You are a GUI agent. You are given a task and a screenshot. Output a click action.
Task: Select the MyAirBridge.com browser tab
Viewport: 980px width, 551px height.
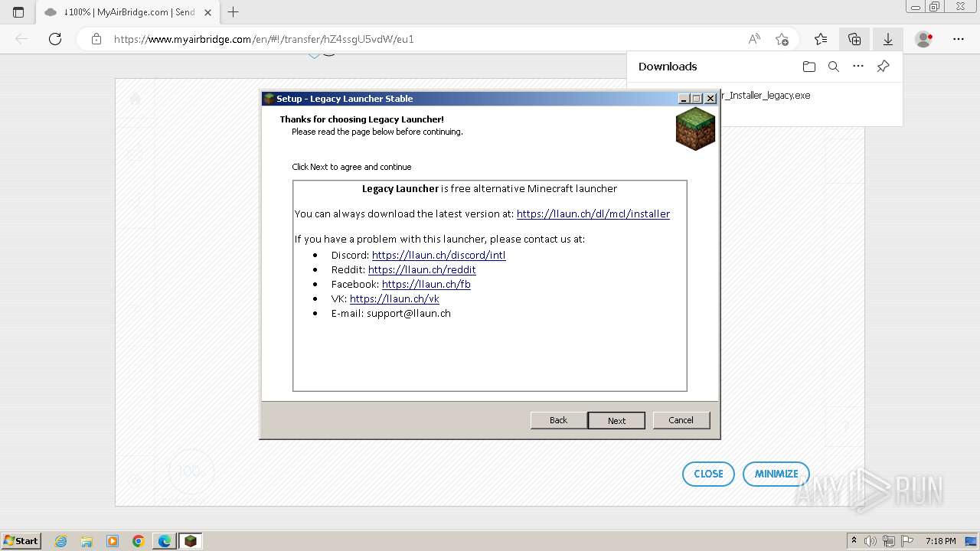click(x=127, y=12)
